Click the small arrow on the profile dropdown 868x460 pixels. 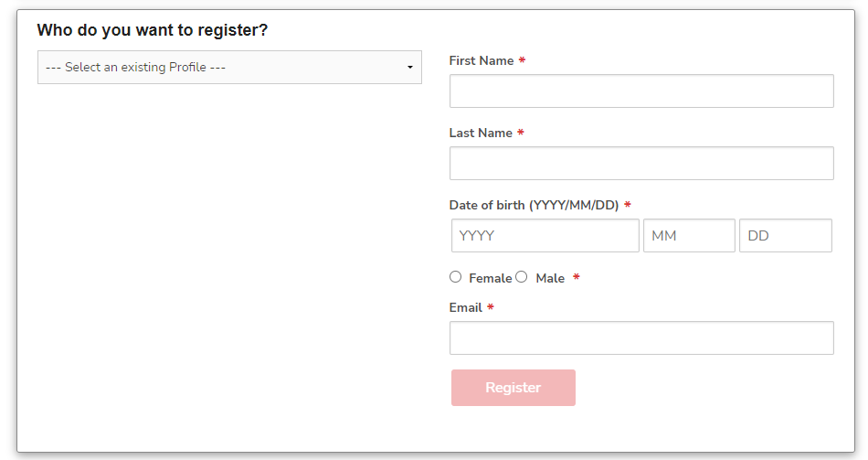pyautogui.click(x=409, y=68)
